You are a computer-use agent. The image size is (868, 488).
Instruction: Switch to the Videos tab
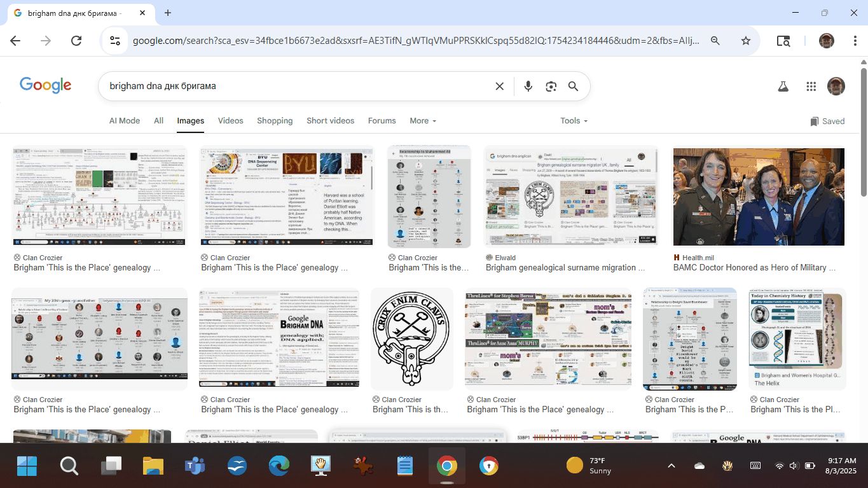point(230,121)
